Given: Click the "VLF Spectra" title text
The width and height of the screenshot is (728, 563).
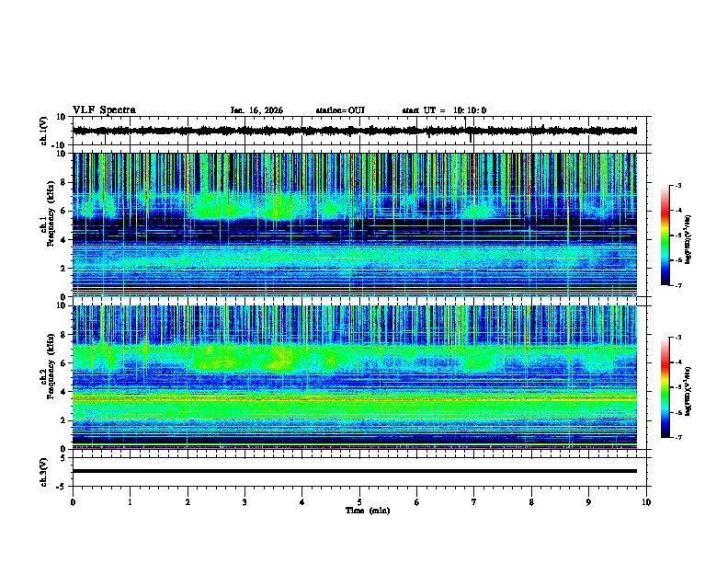Looking at the screenshot, I should [104, 110].
